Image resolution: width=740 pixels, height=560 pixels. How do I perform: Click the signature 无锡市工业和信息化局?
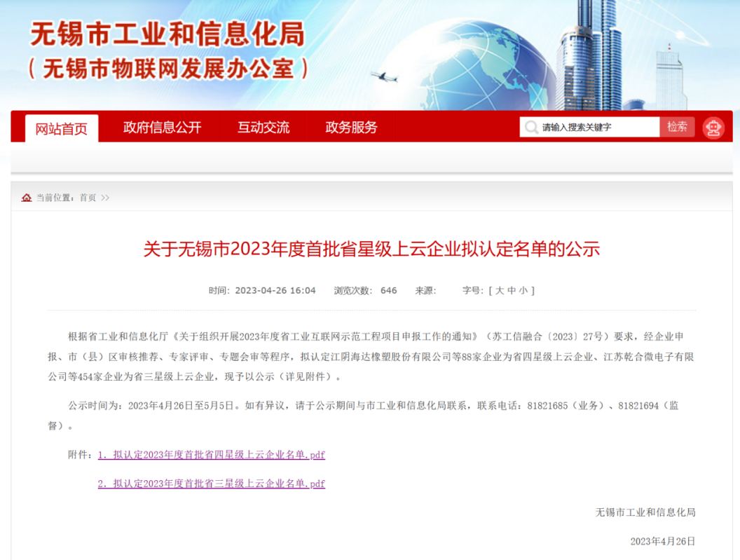(x=645, y=512)
